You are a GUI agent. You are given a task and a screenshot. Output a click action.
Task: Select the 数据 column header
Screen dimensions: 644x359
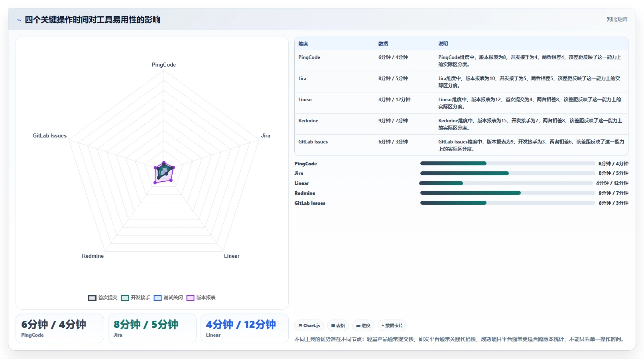[x=383, y=44]
